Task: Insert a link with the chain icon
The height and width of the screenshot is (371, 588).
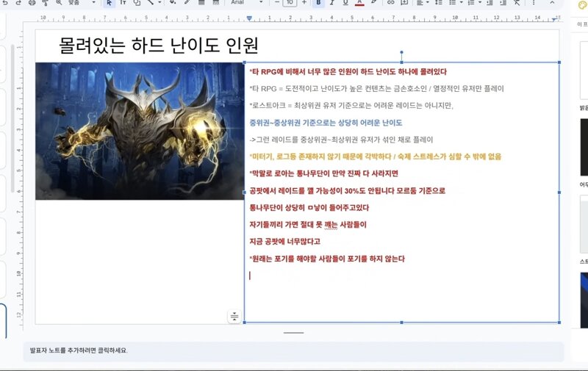Action: pos(390,3)
